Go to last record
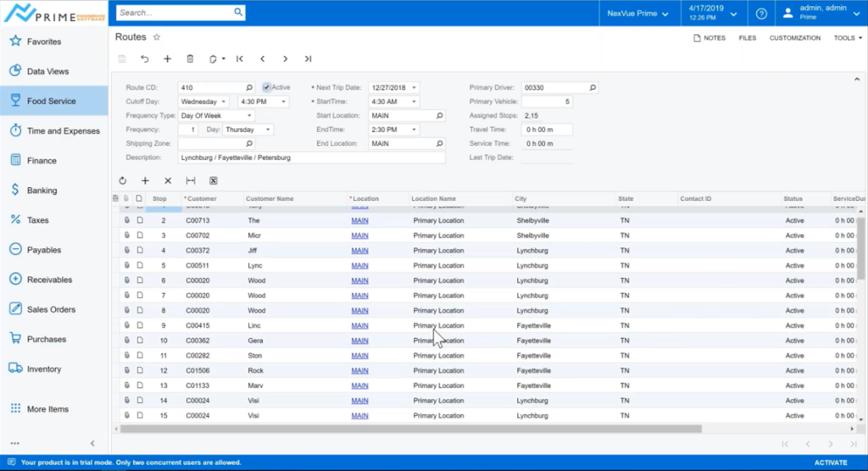This screenshot has width=868, height=471. pos(308,58)
